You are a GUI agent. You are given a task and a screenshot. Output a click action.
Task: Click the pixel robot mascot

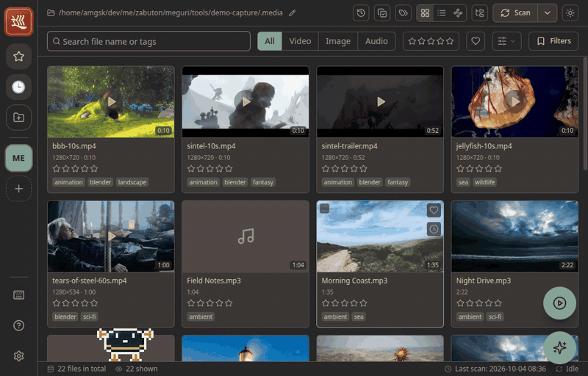125,344
